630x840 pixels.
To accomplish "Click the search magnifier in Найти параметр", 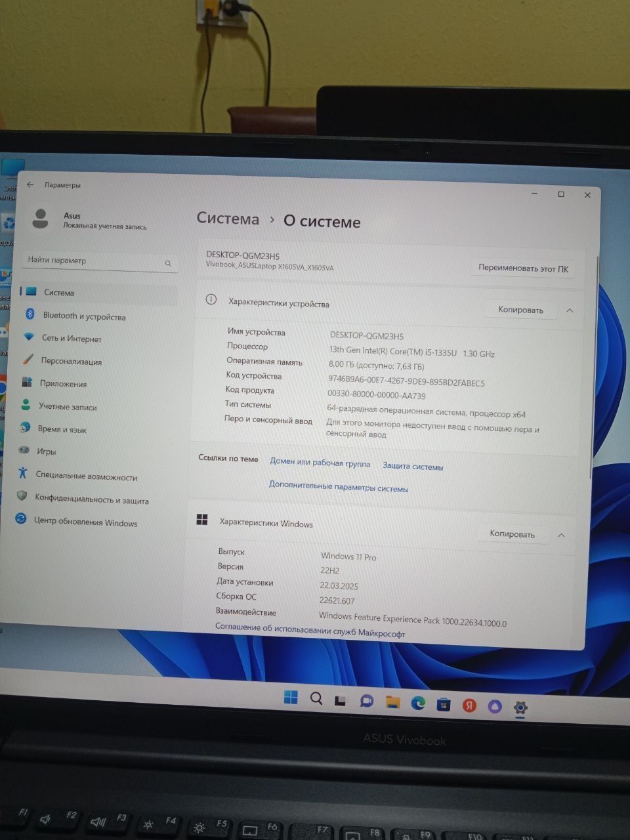I will tap(168, 263).
